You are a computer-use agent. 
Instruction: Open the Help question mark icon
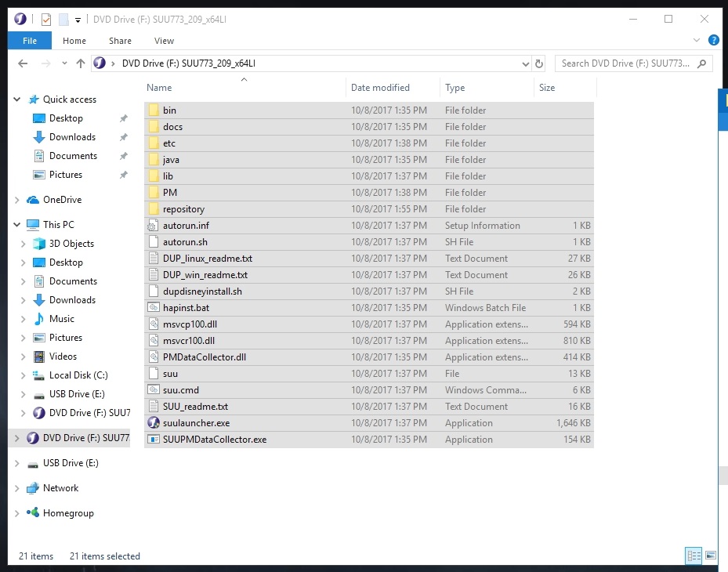(x=714, y=41)
